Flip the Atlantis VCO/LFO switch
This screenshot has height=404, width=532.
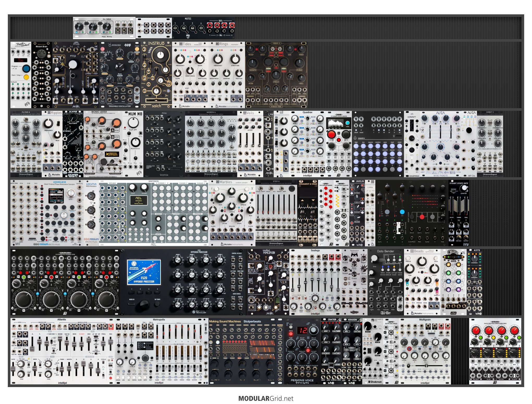(29, 365)
